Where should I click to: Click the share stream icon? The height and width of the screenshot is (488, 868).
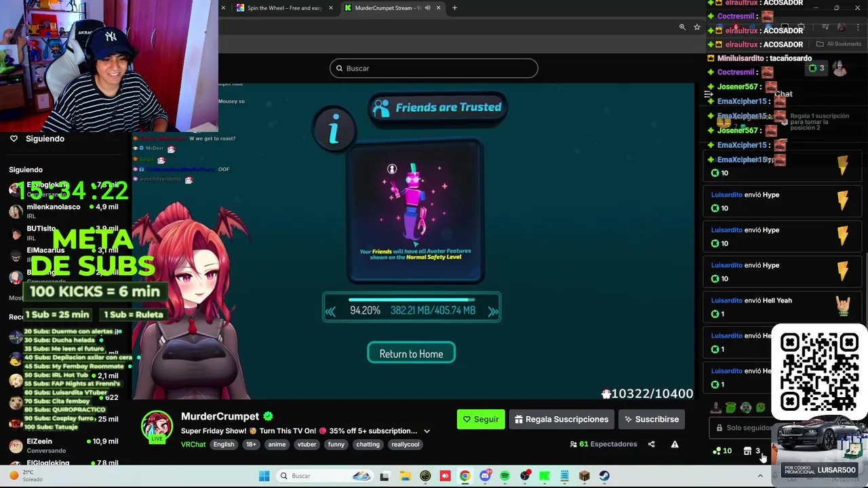(651, 445)
